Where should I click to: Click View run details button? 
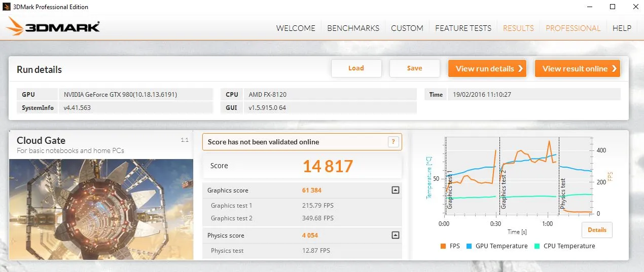tap(487, 68)
